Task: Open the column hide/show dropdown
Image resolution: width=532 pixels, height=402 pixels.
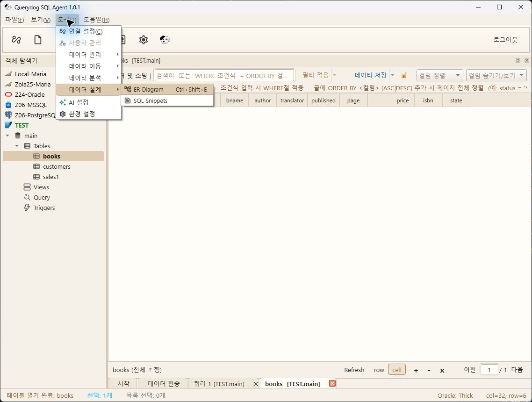Action: click(496, 75)
